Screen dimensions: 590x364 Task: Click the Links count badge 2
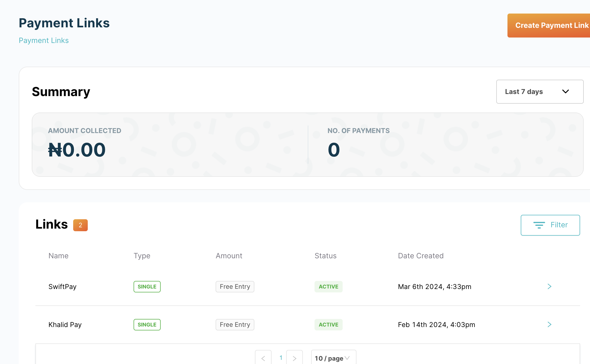(80, 225)
